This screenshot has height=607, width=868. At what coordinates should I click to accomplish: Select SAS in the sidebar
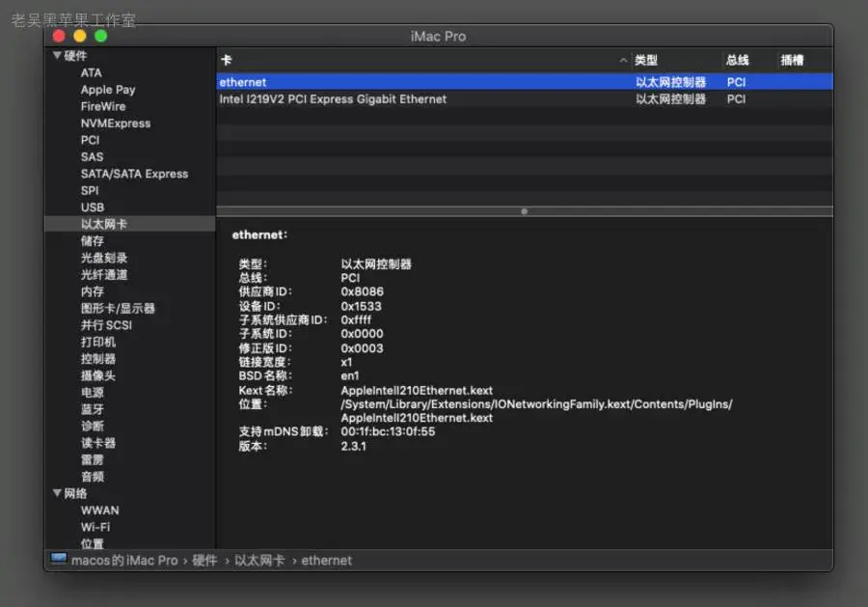point(92,156)
